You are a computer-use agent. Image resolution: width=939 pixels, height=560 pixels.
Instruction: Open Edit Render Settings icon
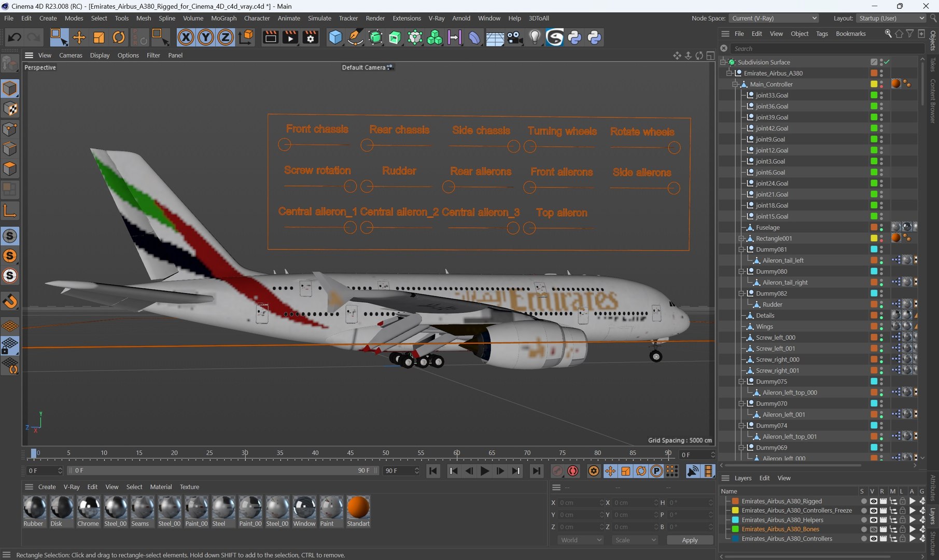[311, 37]
